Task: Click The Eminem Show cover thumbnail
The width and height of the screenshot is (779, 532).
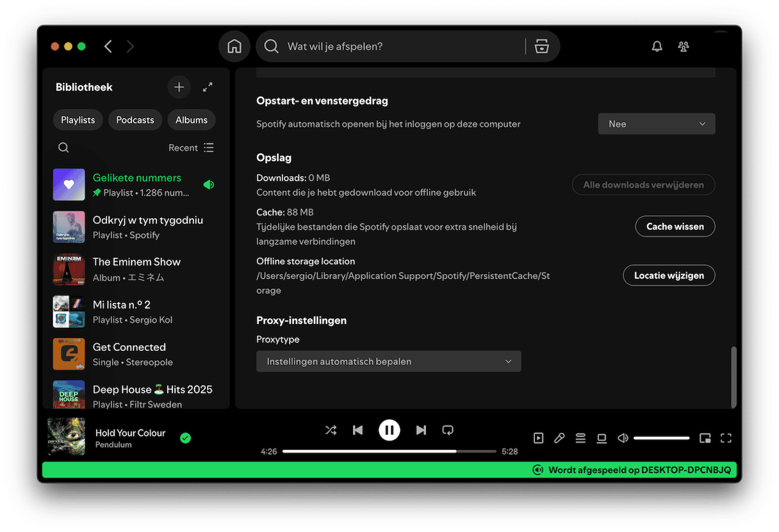Action: (x=69, y=270)
